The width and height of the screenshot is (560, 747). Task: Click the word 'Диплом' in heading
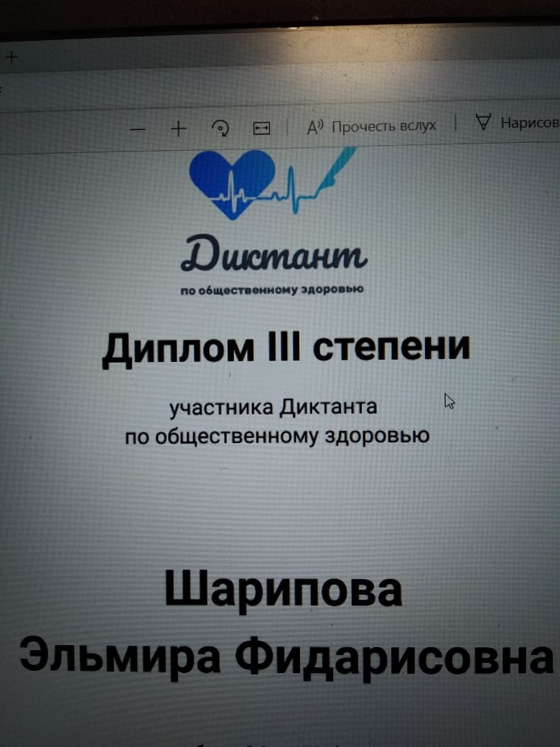pyautogui.click(x=178, y=347)
